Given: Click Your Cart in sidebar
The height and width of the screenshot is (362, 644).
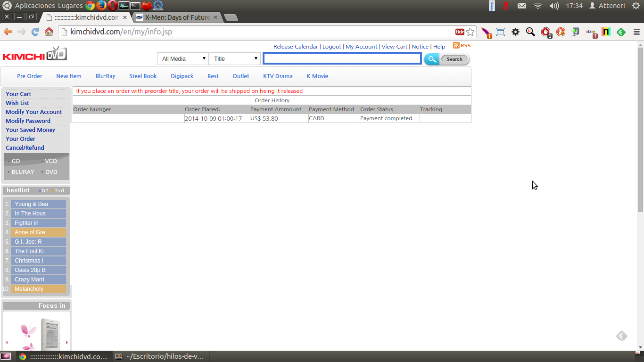Looking at the screenshot, I should click(x=18, y=94).
